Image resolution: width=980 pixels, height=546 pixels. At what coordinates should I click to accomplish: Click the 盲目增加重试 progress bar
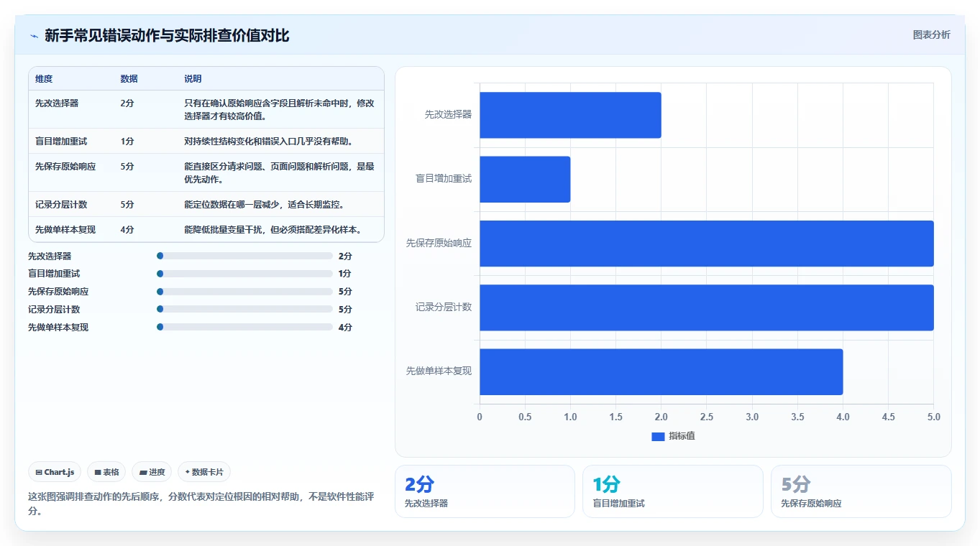(x=244, y=274)
